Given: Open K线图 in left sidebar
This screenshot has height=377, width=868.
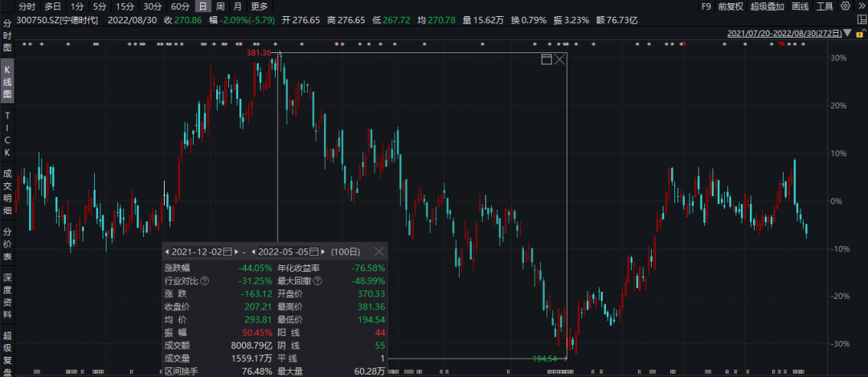Looking at the screenshot, I should point(7,82).
